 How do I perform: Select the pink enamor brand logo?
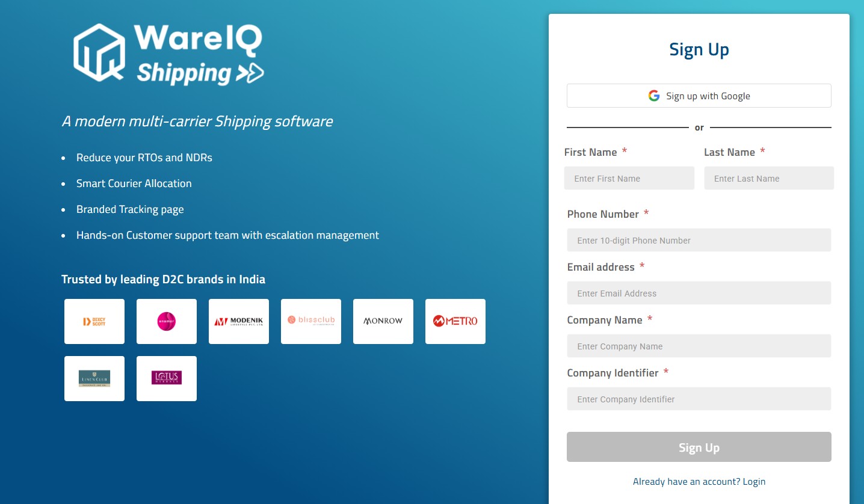click(167, 321)
